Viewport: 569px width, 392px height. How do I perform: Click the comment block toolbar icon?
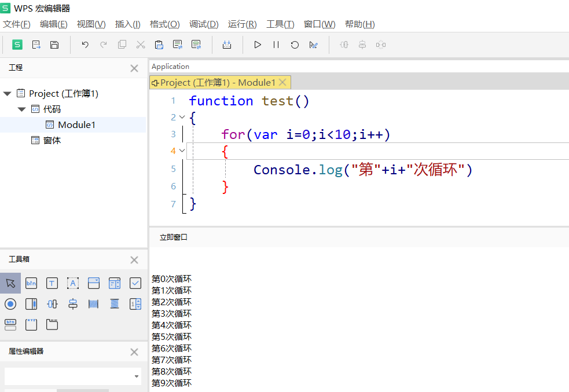point(178,45)
